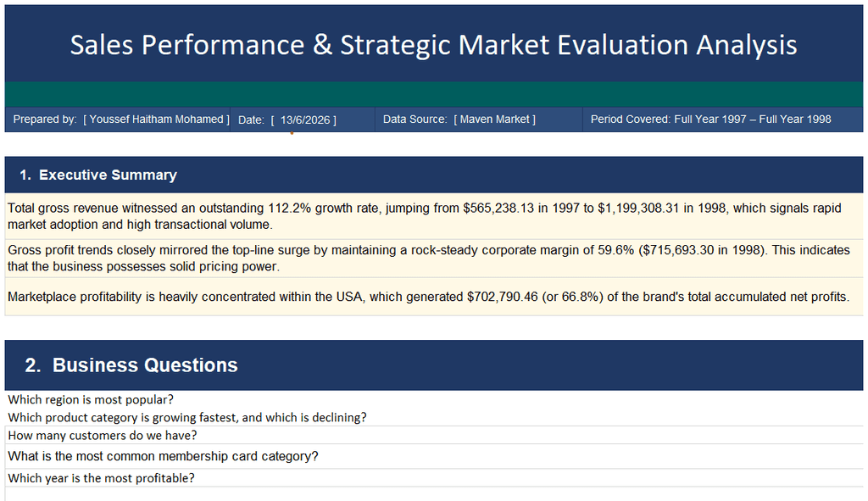Select the Sales Performance report title

coord(433,45)
